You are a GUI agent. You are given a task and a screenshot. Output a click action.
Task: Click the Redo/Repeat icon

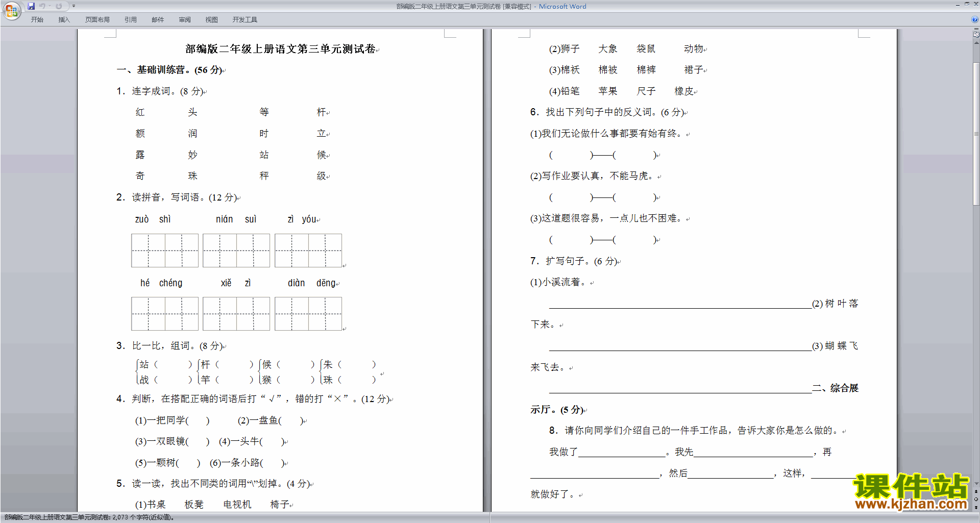[59, 6]
